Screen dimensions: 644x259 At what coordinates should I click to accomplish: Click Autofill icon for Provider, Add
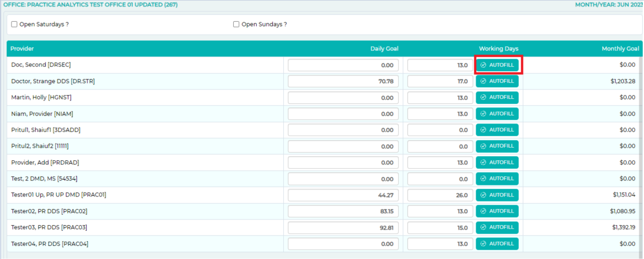[483, 163]
